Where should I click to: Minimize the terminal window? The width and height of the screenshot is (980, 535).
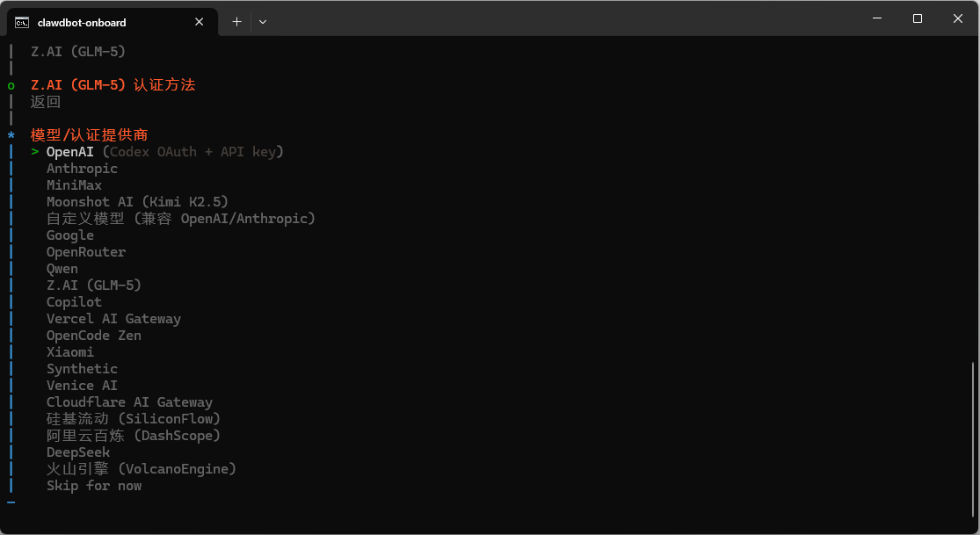[x=876, y=18]
